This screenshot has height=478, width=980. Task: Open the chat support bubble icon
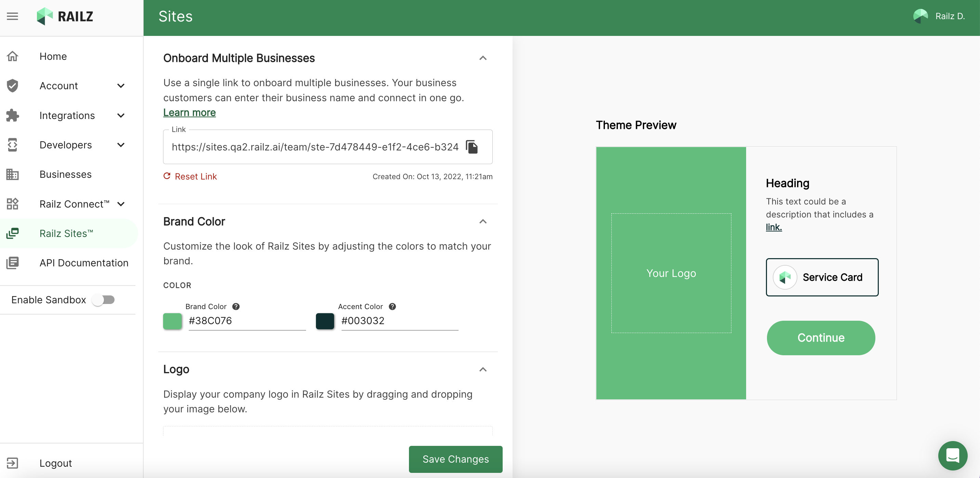(952, 455)
